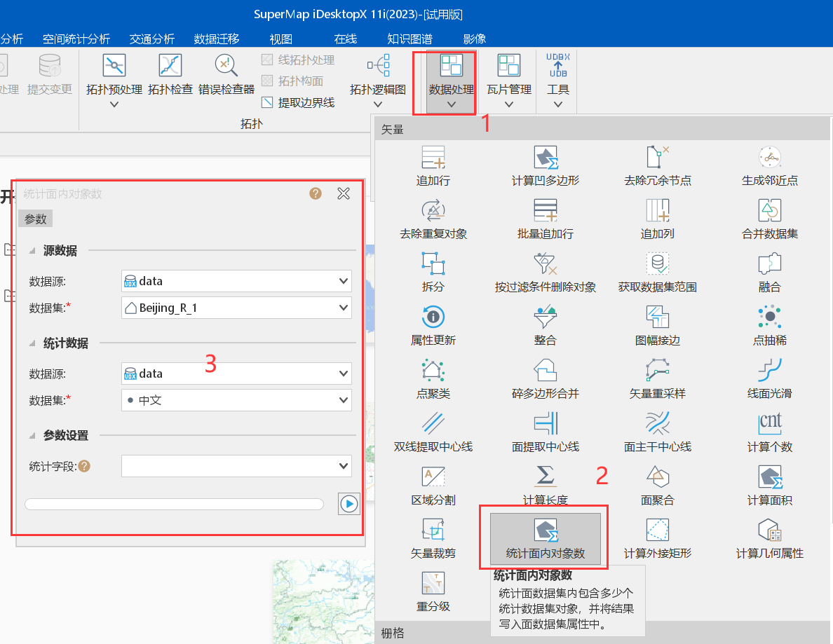This screenshot has width=833, height=644.
Task: Choose the 拆分 tool
Action: [x=433, y=273]
